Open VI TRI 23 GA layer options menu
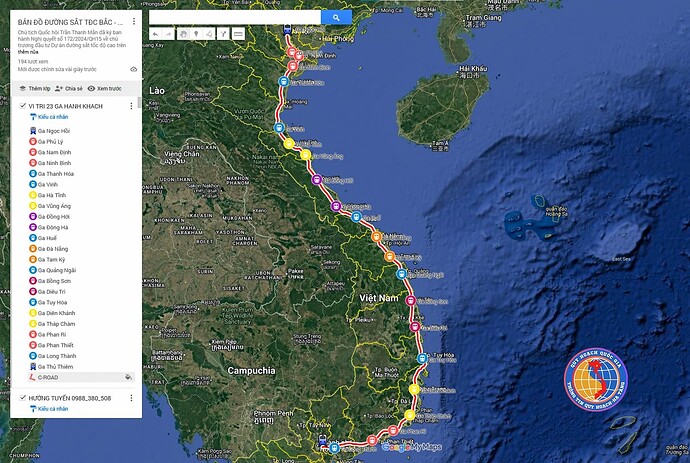 (x=131, y=106)
